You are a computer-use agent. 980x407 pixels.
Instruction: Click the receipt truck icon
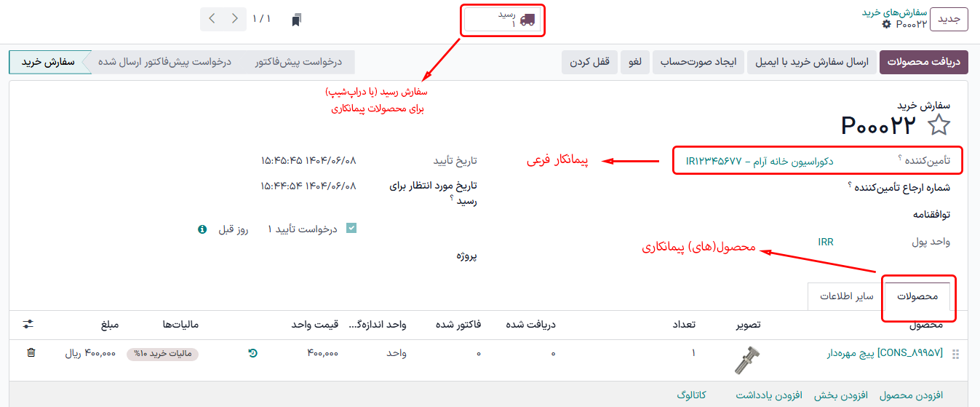527,20
